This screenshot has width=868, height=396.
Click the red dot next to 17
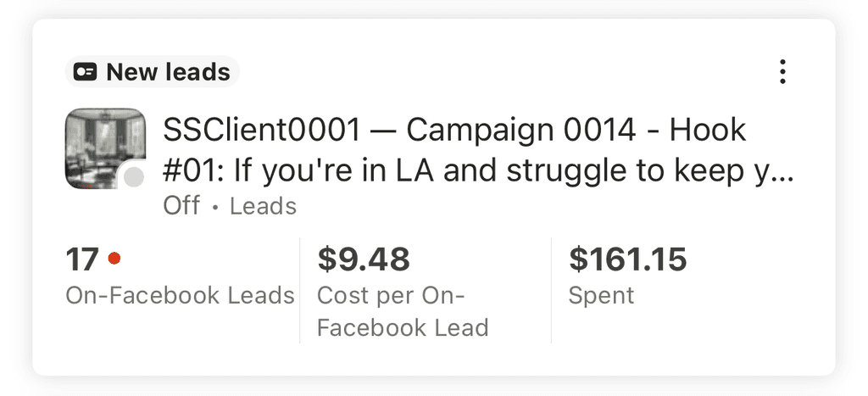tap(114, 259)
